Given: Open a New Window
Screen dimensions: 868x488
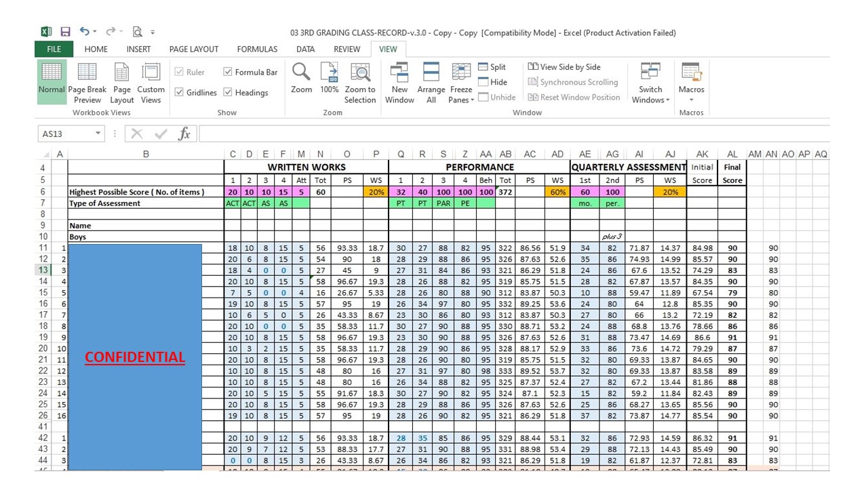Looking at the screenshot, I should point(399,83).
